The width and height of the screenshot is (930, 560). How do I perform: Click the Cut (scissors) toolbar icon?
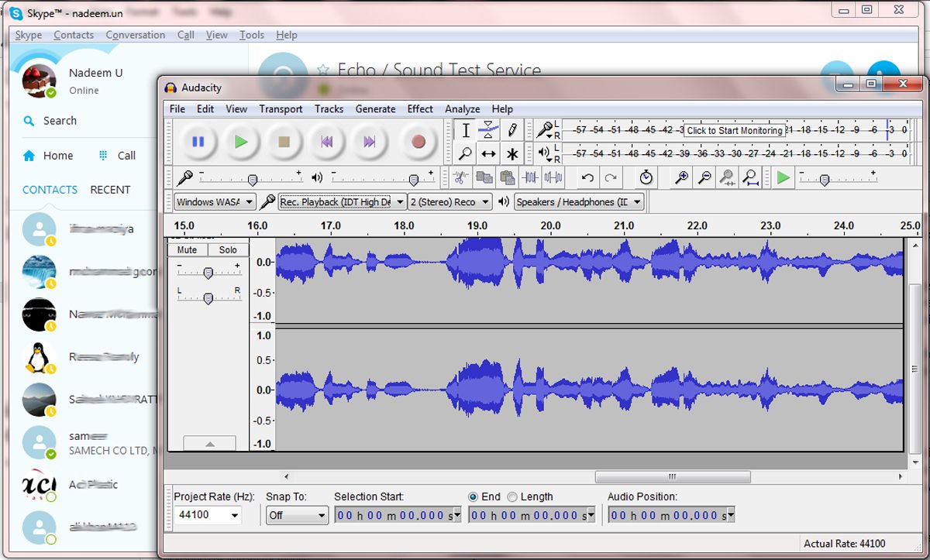pos(460,178)
